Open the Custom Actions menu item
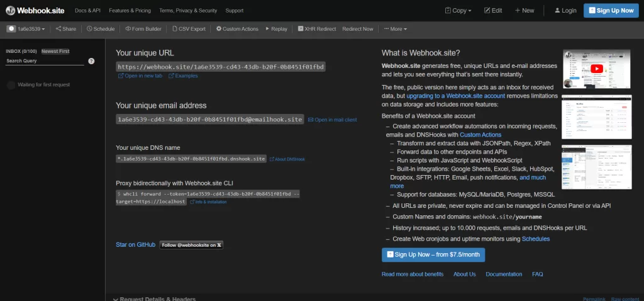This screenshot has height=301, width=644. coord(236,29)
